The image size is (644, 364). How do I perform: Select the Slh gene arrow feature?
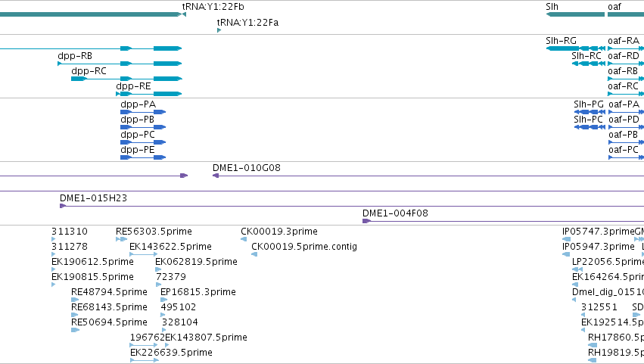click(x=575, y=14)
